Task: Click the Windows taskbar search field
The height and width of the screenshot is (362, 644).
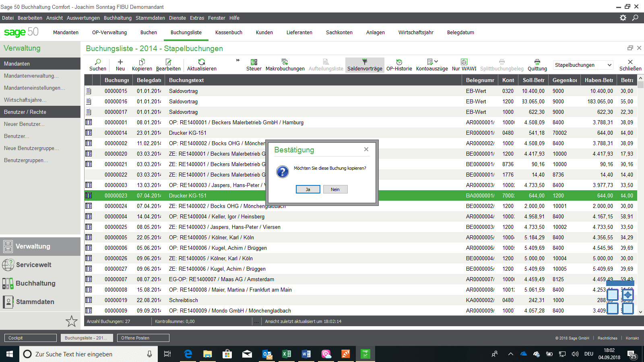Action: point(89,354)
